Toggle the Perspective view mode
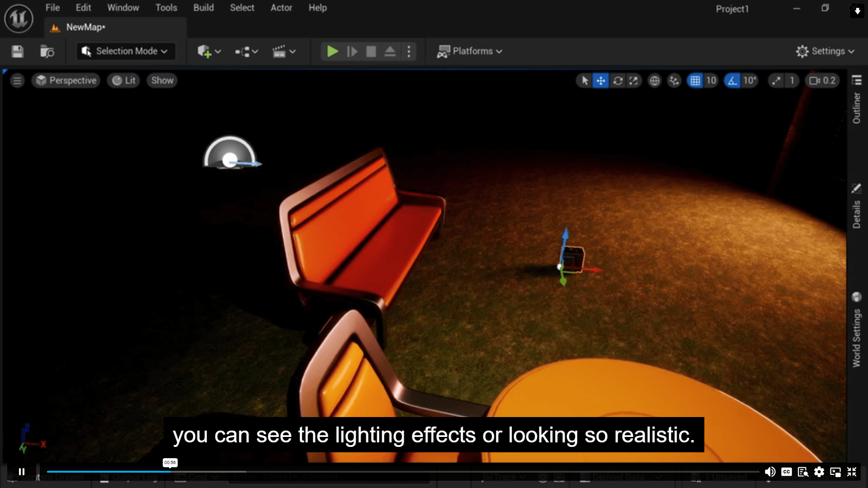The height and width of the screenshot is (488, 868). point(67,80)
